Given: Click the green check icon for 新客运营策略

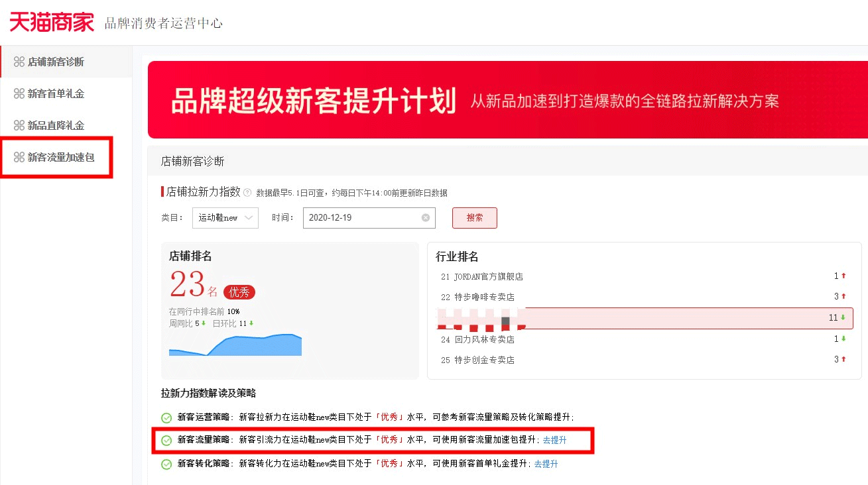Looking at the screenshot, I should 166,418.
